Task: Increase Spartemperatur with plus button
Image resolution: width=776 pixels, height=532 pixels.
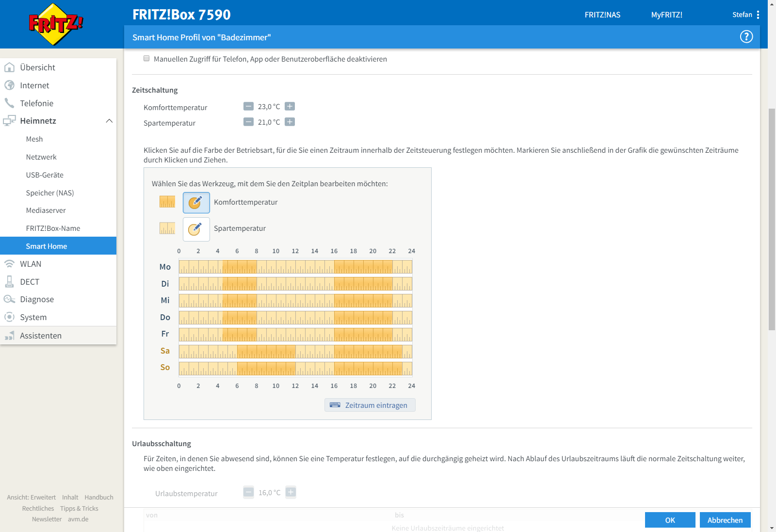Action: pyautogui.click(x=290, y=122)
